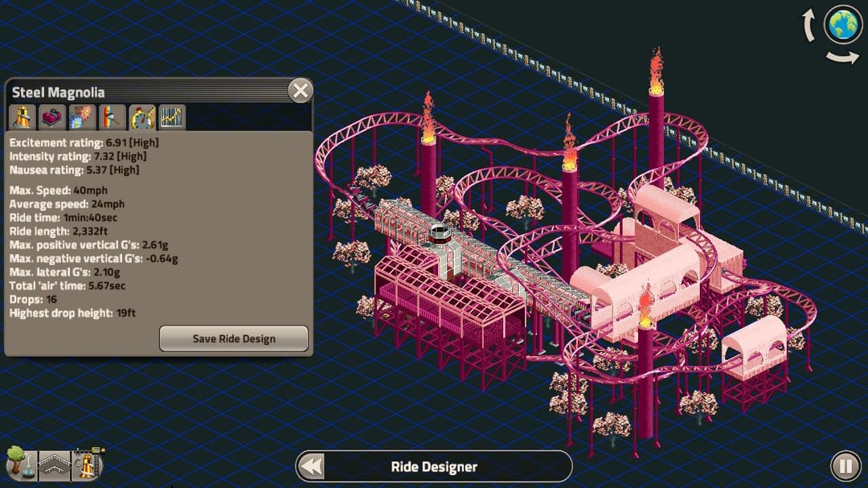Select the paintbrush color scheme tab
The image size is (868, 488).
[x=113, y=117]
